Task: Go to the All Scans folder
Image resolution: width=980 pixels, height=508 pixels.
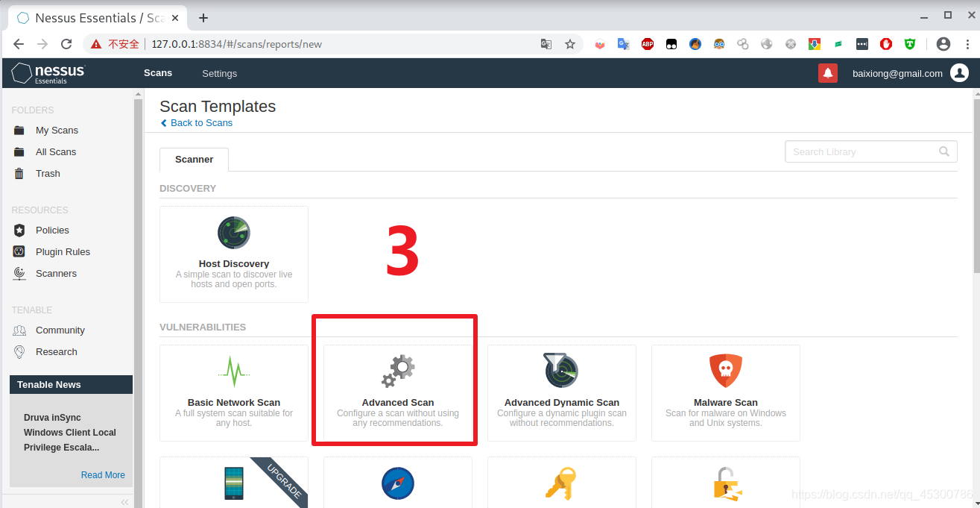Action: click(56, 151)
